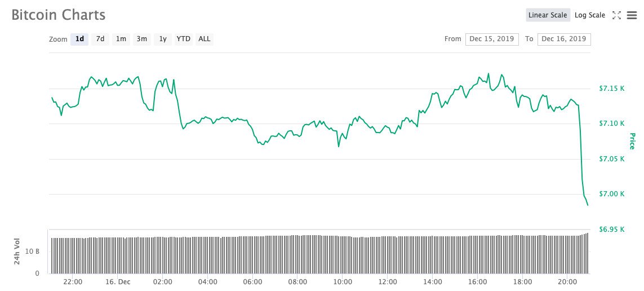Click the Price axis label
Image resolution: width=644 pixels, height=291 pixels.
[632, 141]
